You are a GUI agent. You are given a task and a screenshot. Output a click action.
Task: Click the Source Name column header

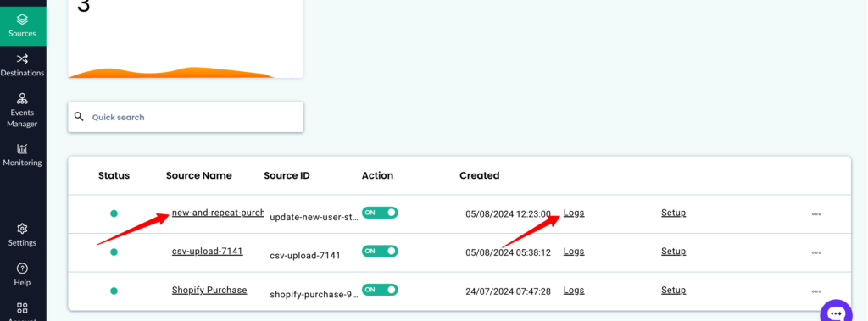click(x=198, y=175)
